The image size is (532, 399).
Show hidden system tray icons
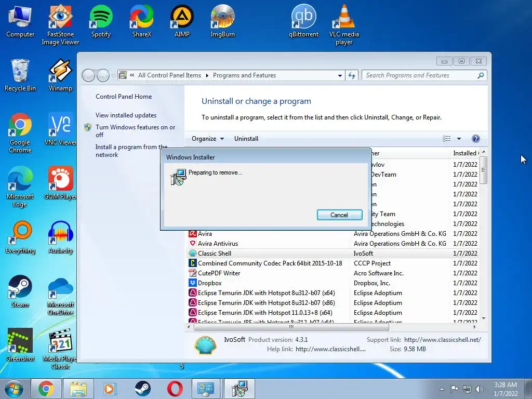pos(442,389)
